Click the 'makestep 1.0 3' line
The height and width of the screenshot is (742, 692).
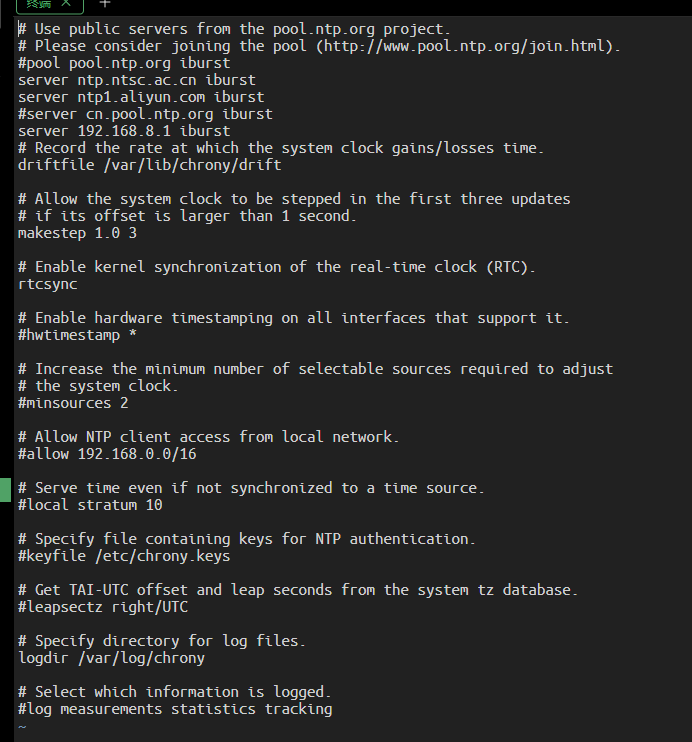[77, 233]
